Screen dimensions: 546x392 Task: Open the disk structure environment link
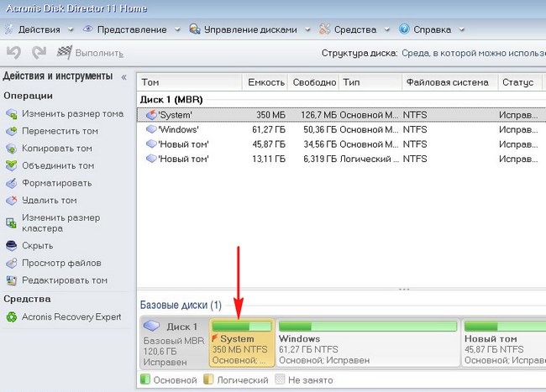coord(474,53)
